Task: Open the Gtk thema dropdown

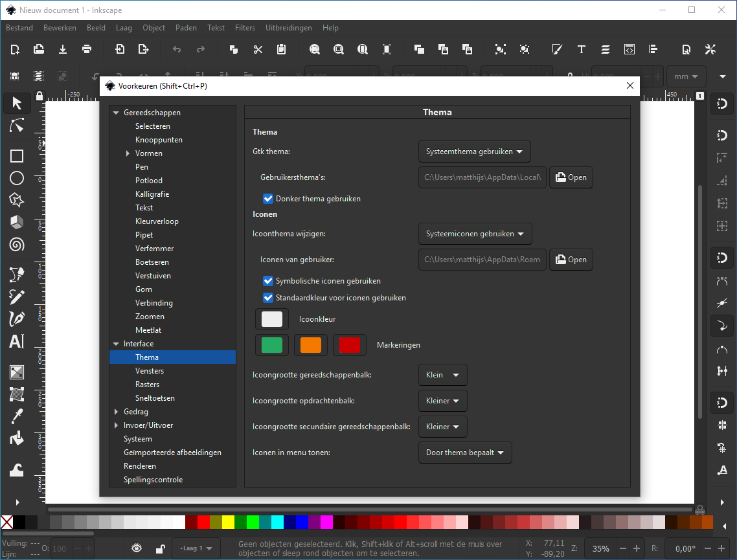Action: click(474, 151)
